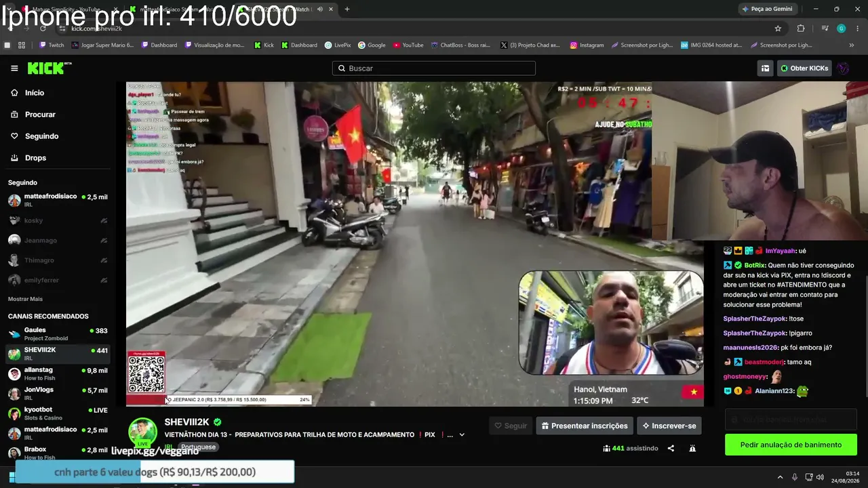
Task: Click the Seguir follow button
Action: click(x=511, y=426)
